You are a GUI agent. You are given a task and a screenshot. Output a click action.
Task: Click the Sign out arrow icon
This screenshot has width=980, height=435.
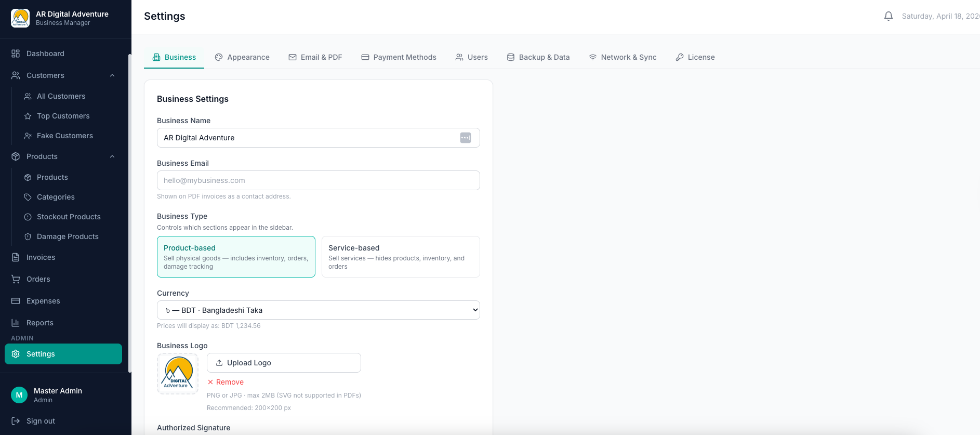pyautogui.click(x=16, y=421)
